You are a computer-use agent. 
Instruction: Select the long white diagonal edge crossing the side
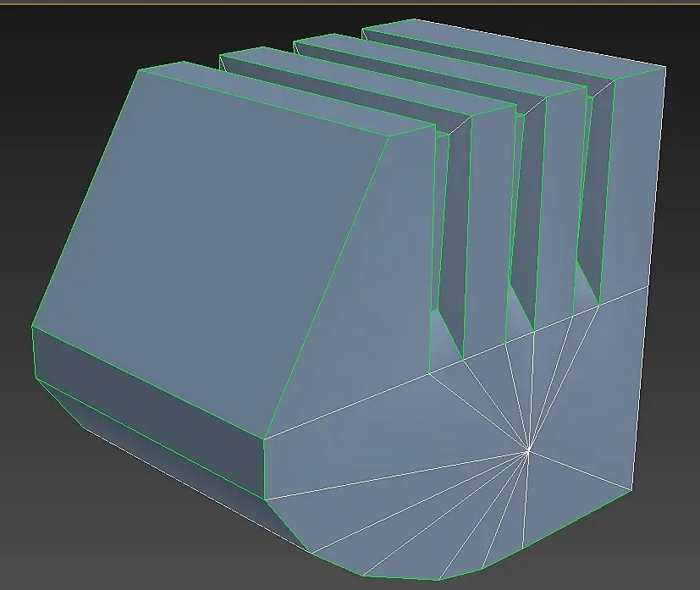455,362
